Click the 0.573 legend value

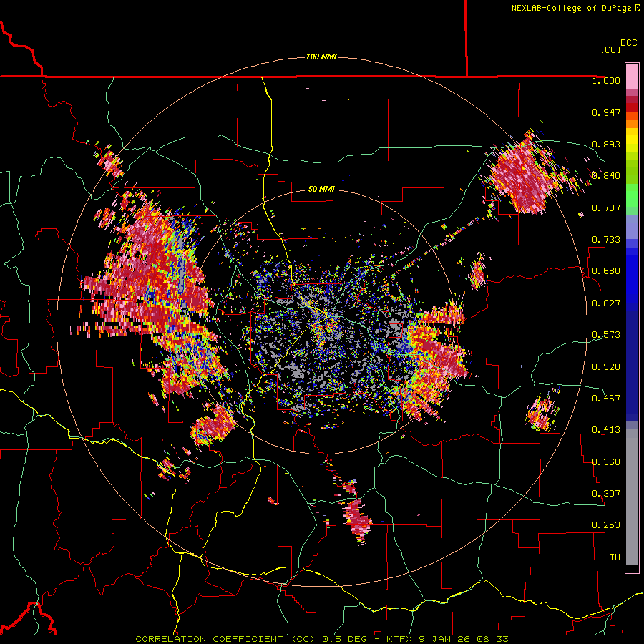(x=606, y=335)
